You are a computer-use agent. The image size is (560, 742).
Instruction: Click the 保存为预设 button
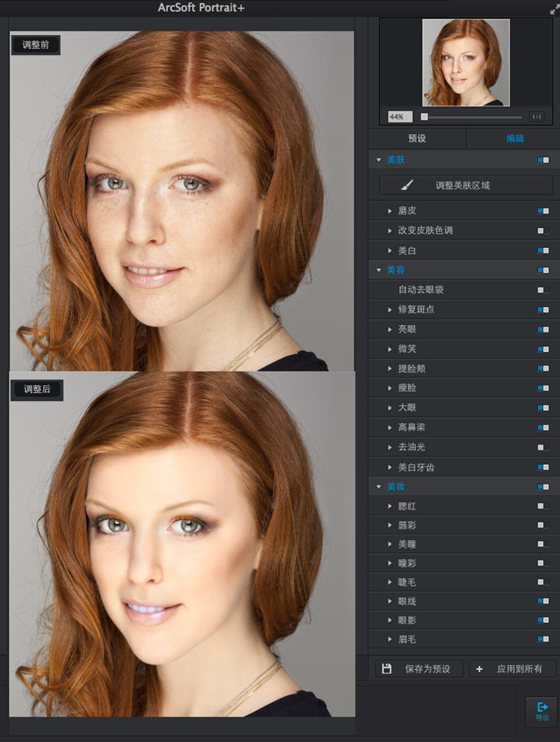click(x=419, y=669)
